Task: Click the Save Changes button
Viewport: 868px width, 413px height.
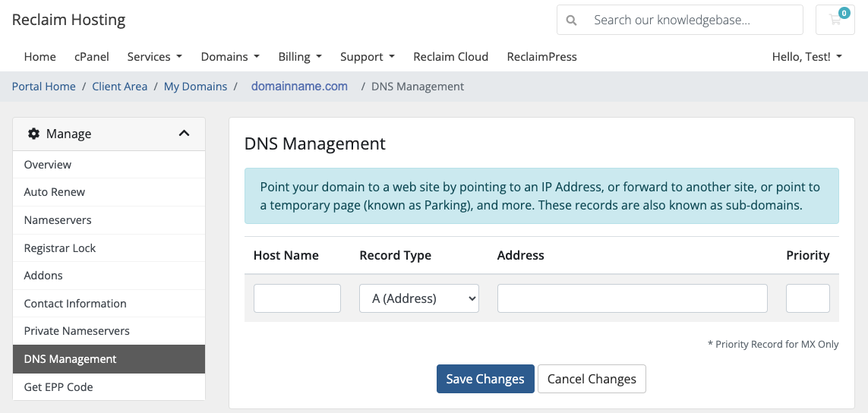Action: coord(485,379)
